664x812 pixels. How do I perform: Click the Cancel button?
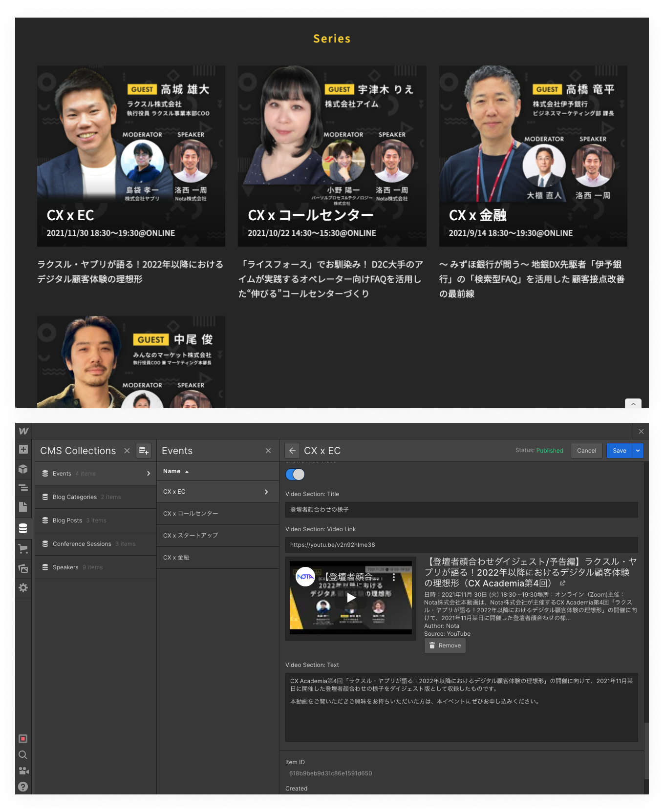[586, 451]
